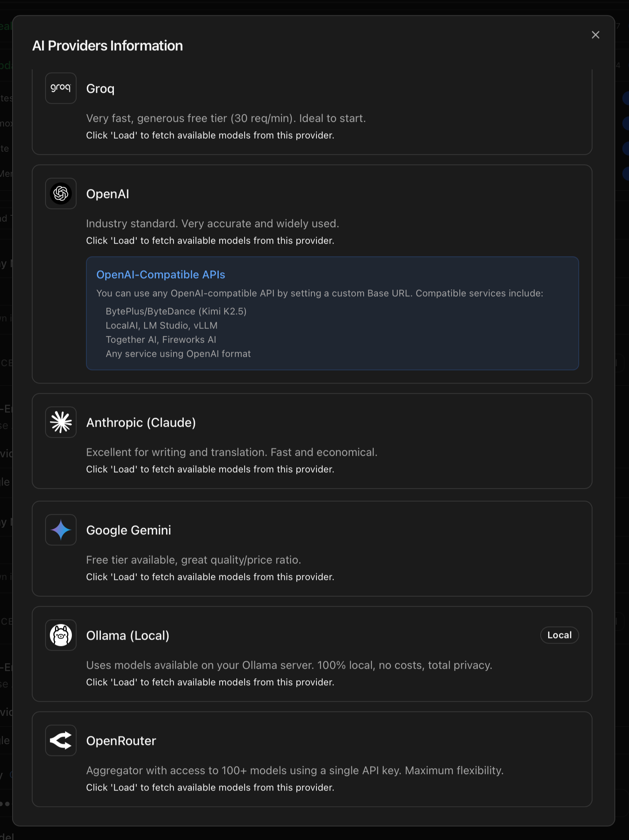
Task: Click the Local badge on Ollama card
Action: point(560,635)
